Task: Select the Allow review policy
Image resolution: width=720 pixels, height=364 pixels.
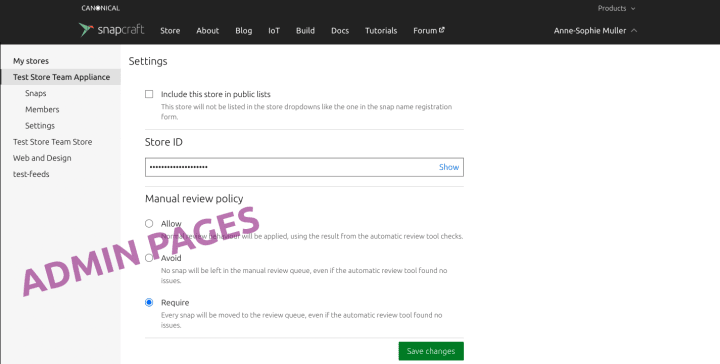Action: (x=149, y=224)
